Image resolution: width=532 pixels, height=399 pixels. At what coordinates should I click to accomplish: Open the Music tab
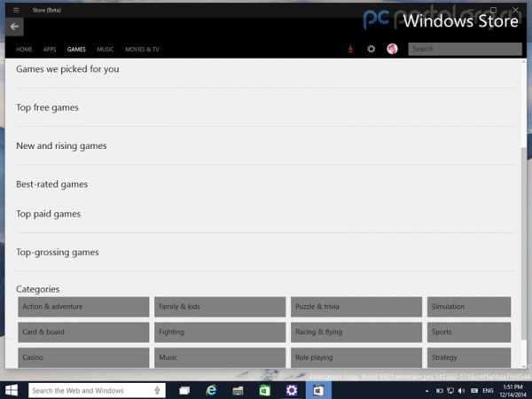point(106,49)
